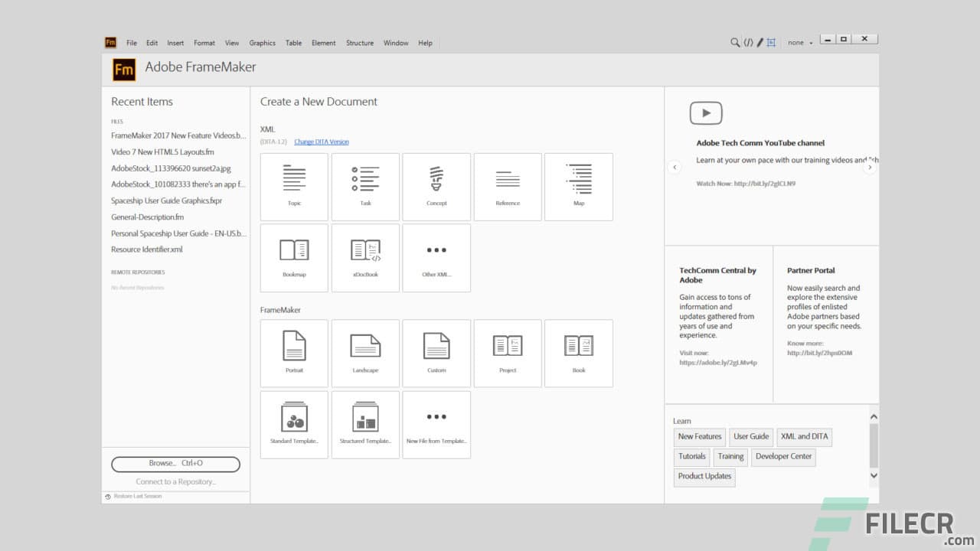This screenshot has width=980, height=551.
Task: Create a new Book
Action: click(579, 353)
